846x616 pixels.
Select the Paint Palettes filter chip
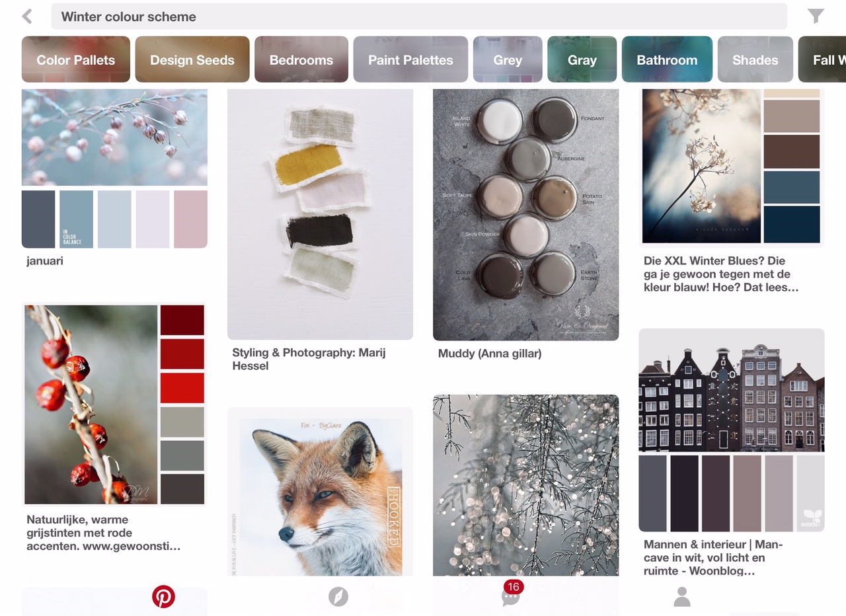pyautogui.click(x=410, y=59)
